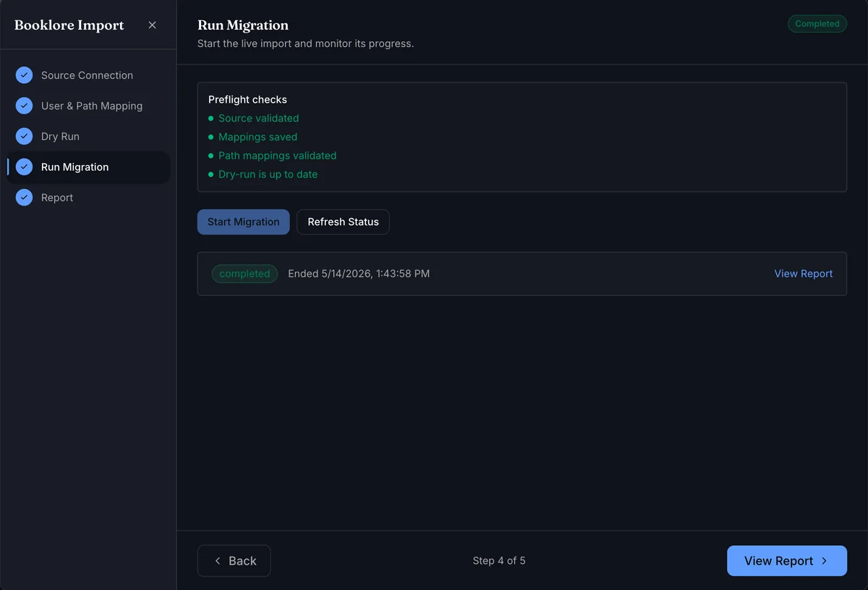
Task: Click the 'Preflight checks' heading
Action: tap(247, 99)
